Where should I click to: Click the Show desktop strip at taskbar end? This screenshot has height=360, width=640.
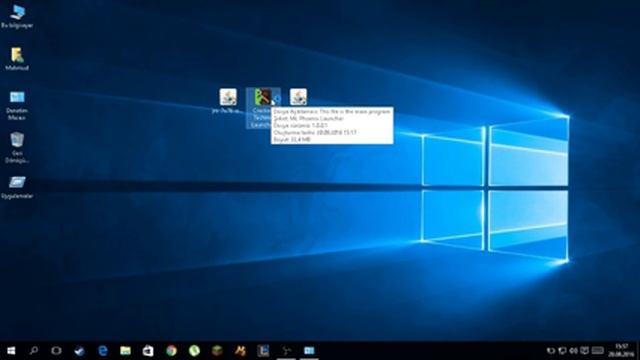coord(638,351)
